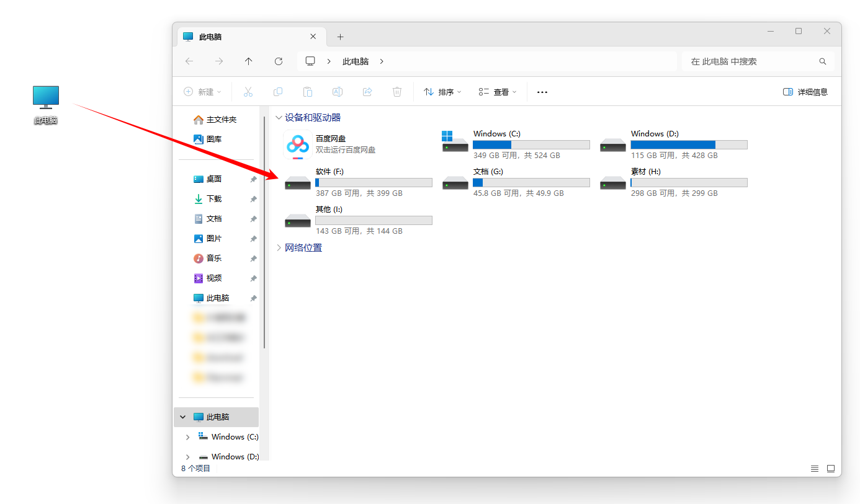This screenshot has height=504, width=860.
Task: Open the 查看 view dropdown
Action: pos(498,92)
